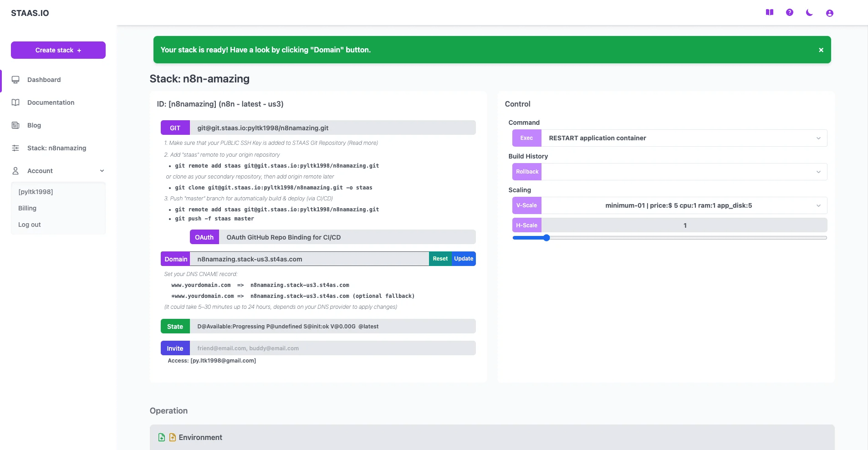
Task: Click the stack sliders icon in sidebar
Action: (x=15, y=148)
